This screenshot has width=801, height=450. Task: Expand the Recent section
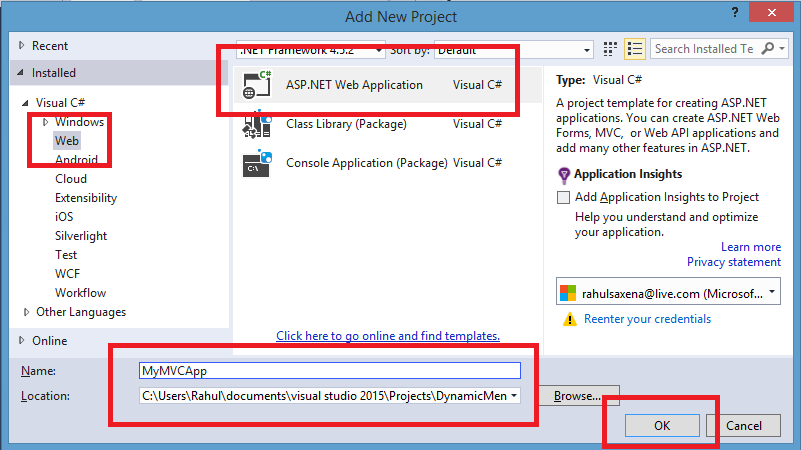(21, 45)
